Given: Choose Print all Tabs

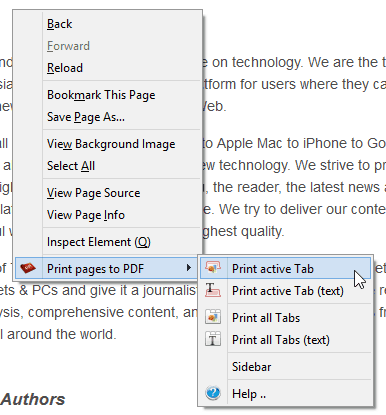Looking at the screenshot, I should point(286,318).
